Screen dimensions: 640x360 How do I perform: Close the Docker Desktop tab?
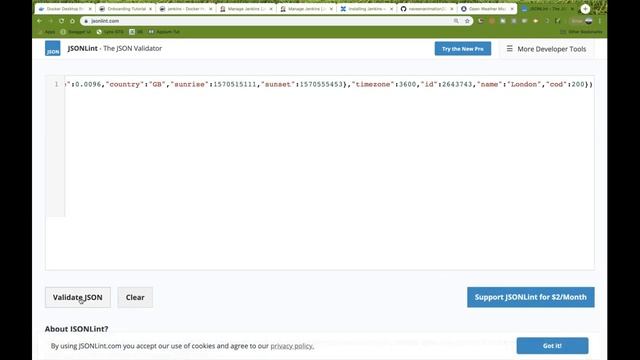(x=90, y=9)
